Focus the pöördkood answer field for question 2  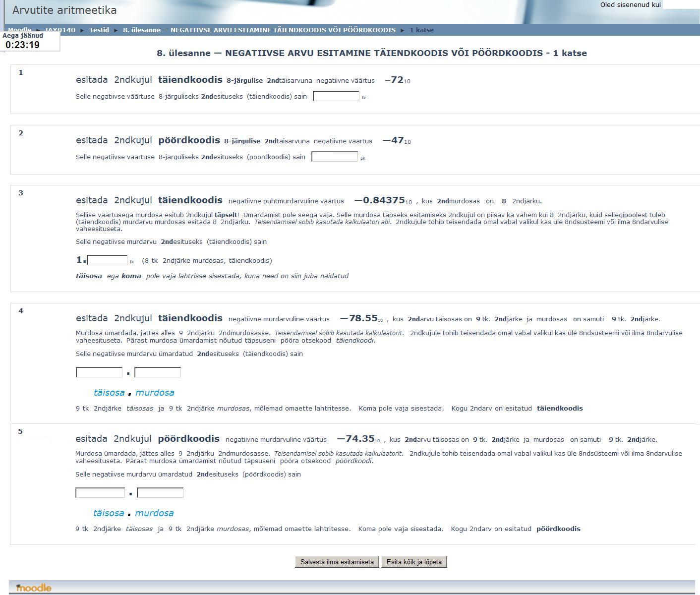click(334, 157)
